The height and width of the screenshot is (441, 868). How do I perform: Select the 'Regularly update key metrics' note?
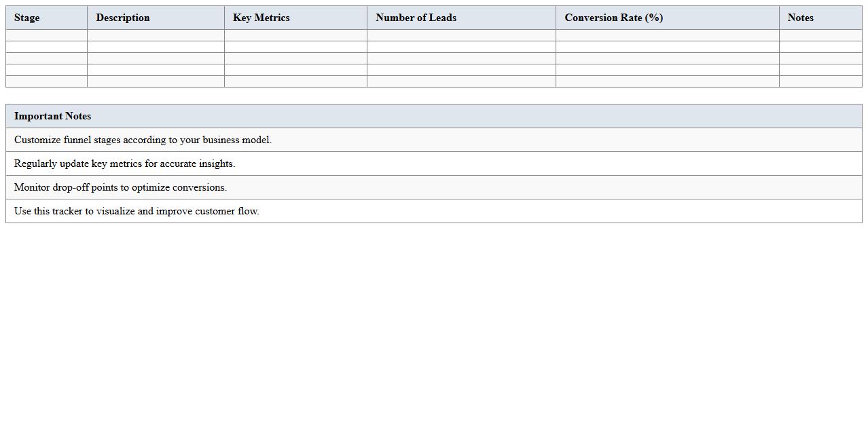click(124, 164)
